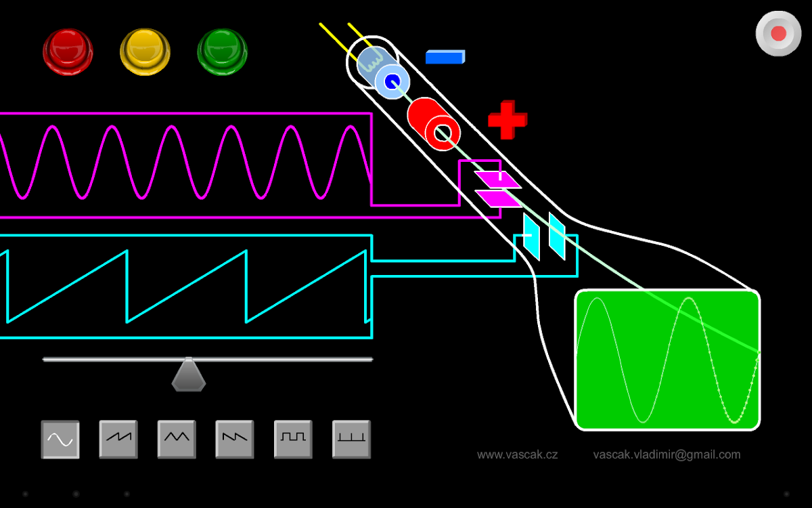Select the rising sawtooth waveform button
This screenshot has width=812, height=508.
pos(118,440)
